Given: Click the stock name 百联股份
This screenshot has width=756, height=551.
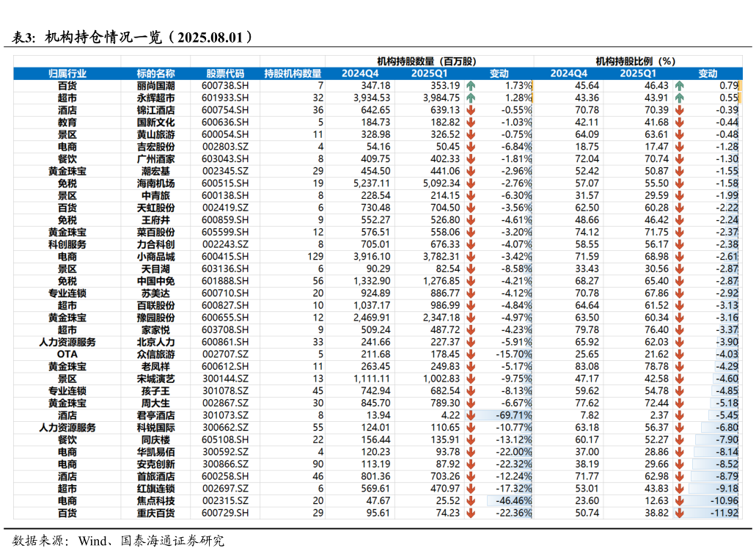Looking at the screenshot, I should click(155, 305).
